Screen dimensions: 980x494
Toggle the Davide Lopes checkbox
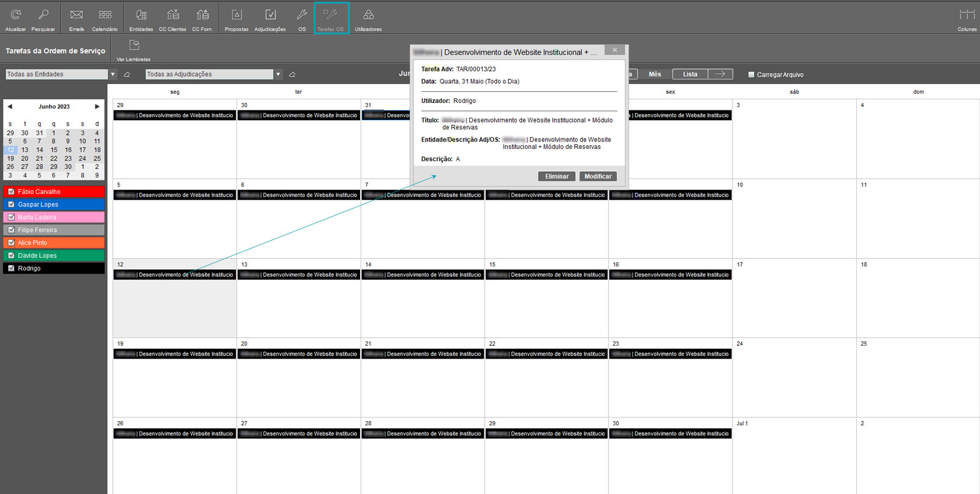click(11, 256)
